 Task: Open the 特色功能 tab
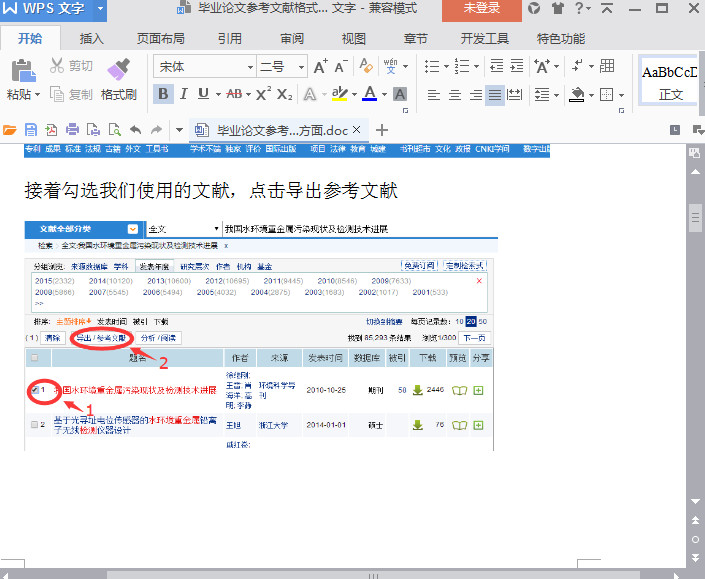pos(561,39)
